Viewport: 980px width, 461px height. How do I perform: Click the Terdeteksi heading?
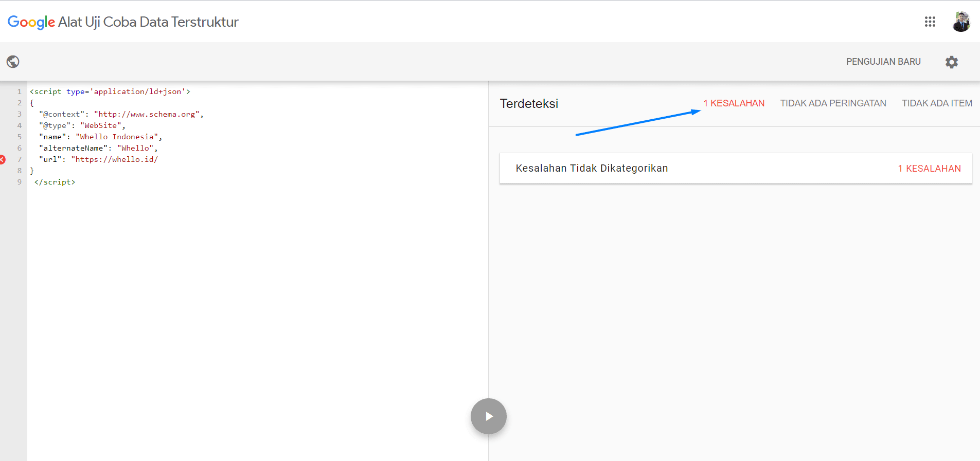pos(529,103)
